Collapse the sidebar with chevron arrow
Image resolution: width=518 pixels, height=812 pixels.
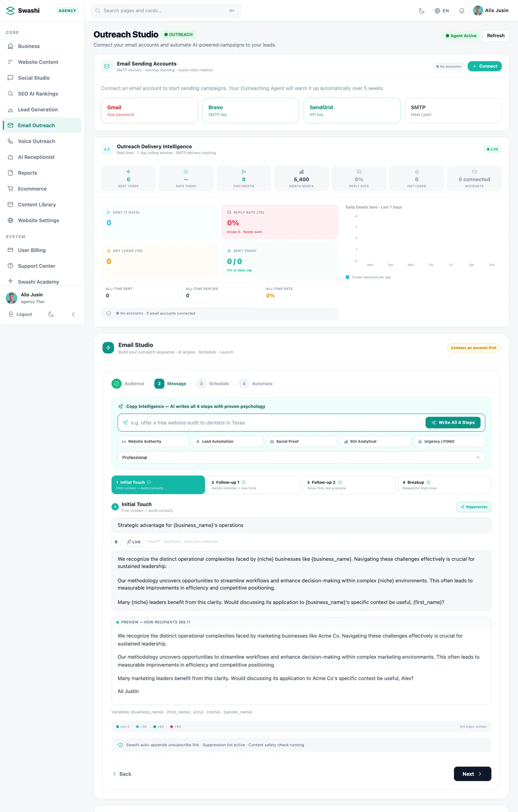pos(73,314)
